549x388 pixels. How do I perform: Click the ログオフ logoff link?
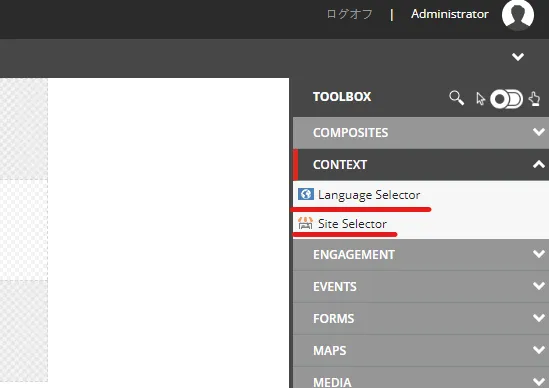point(349,14)
